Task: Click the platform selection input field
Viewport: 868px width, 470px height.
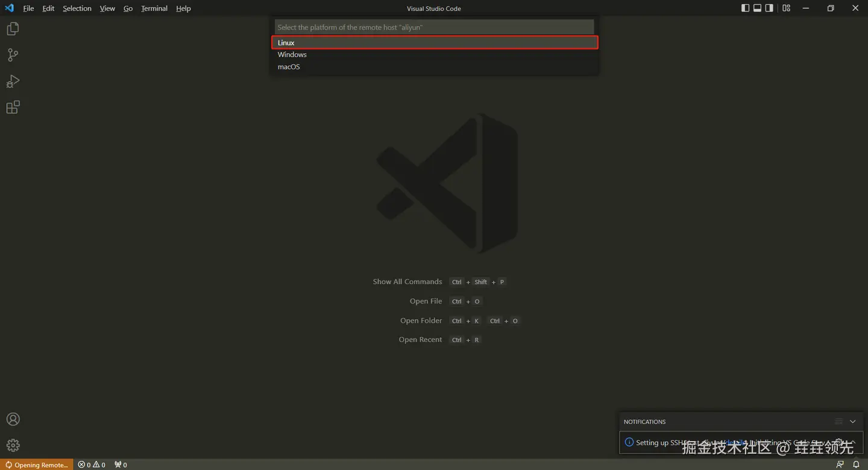Action: coord(435,27)
